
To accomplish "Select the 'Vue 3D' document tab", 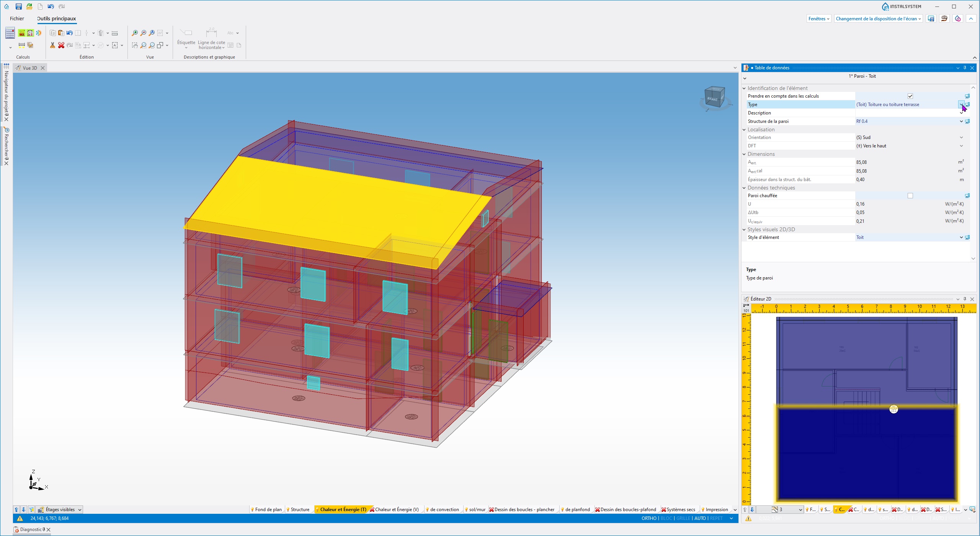I will tap(30, 68).
